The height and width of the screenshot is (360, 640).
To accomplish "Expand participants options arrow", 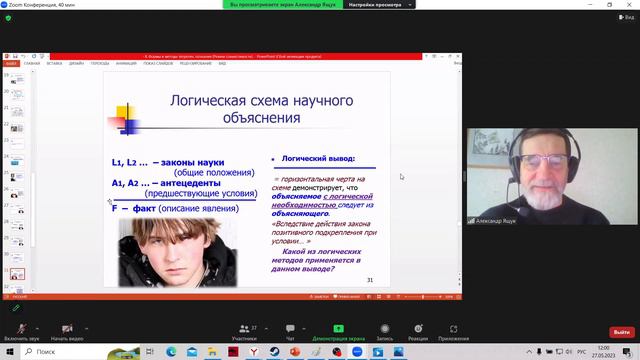I will point(266,329).
